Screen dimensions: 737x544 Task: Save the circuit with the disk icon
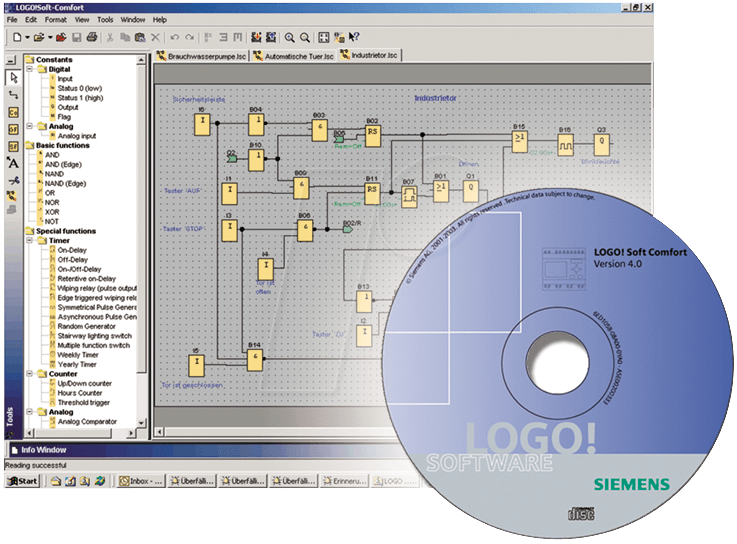coord(77,37)
